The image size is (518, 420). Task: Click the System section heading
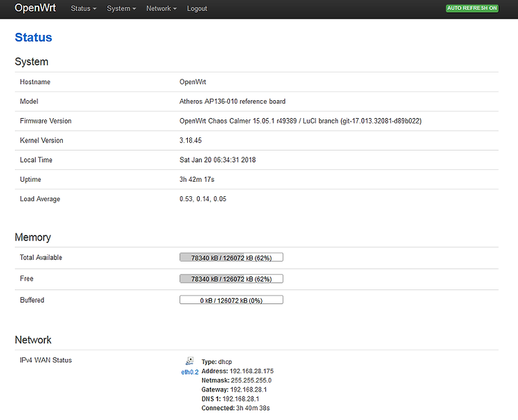(x=32, y=61)
